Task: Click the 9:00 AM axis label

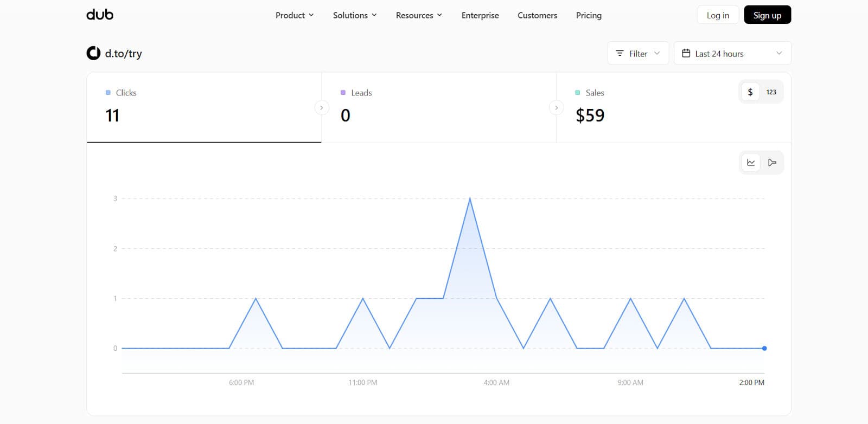Action: point(630,382)
